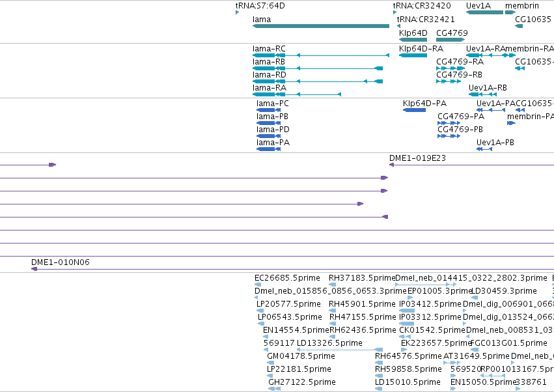This screenshot has height=392, width=554.
Task: Click the CG4769-RA transcript
Action: [x=450, y=68]
